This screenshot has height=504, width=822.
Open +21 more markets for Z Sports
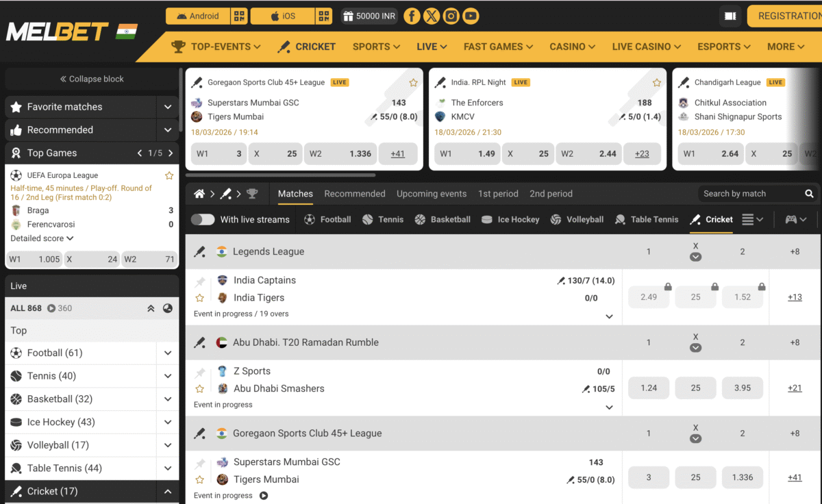tap(795, 388)
